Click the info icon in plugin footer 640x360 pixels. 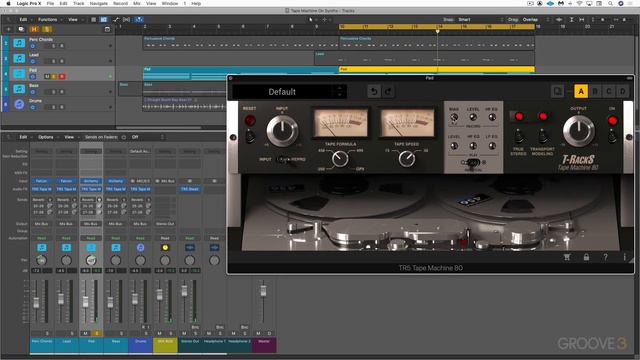pos(624,257)
